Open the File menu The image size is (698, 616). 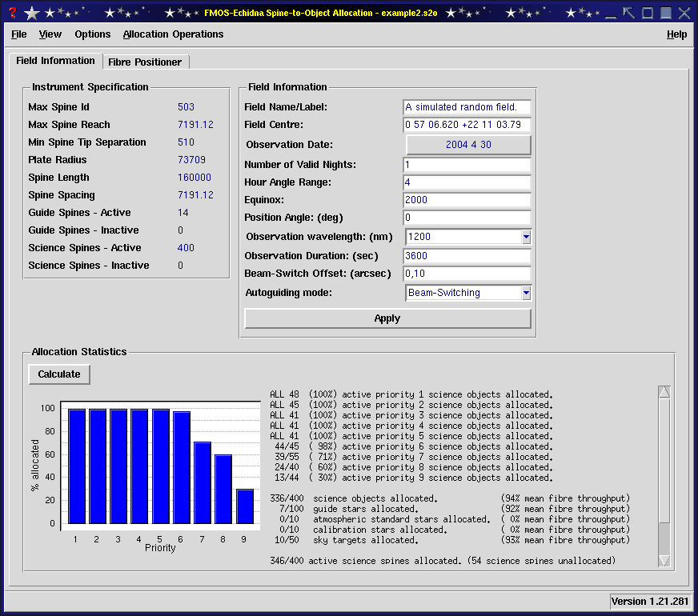coord(18,34)
